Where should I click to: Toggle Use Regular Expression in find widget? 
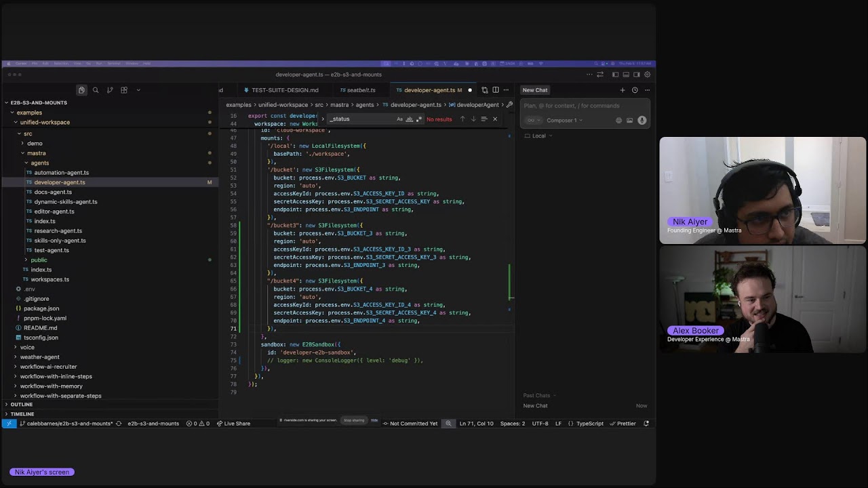point(418,119)
